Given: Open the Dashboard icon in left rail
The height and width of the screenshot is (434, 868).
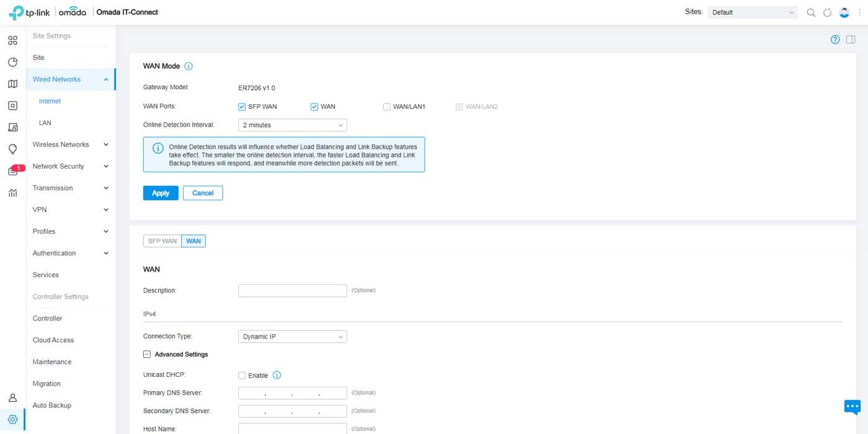Looking at the screenshot, I should (x=12, y=41).
